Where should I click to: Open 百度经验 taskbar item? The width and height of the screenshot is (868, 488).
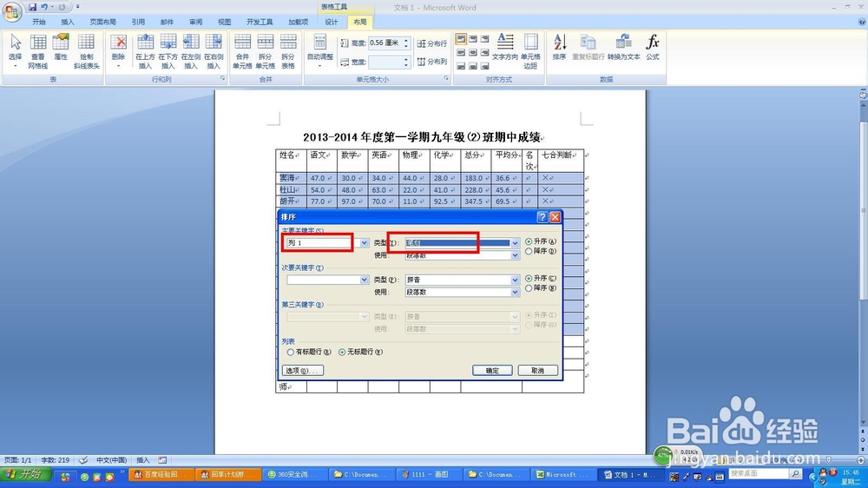pyautogui.click(x=161, y=475)
